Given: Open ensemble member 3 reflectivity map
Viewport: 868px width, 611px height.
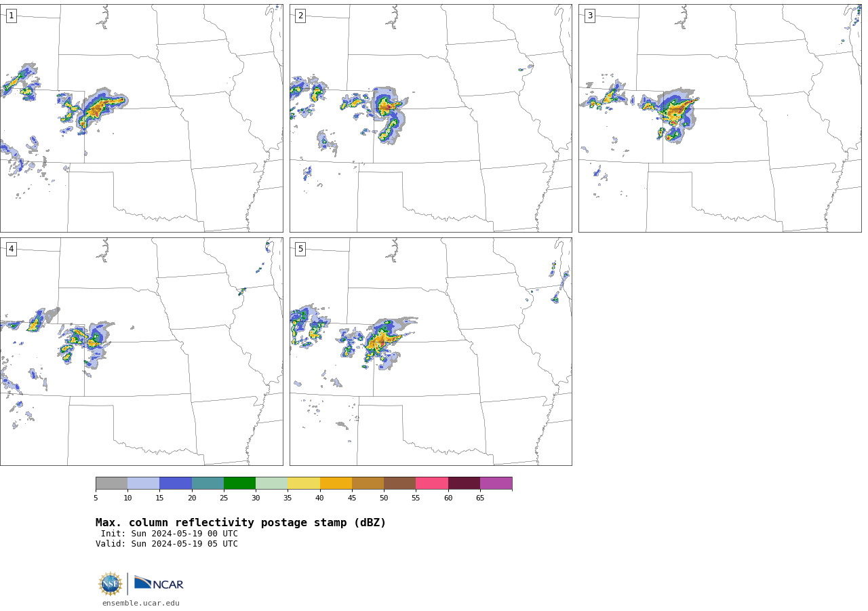Looking at the screenshot, I should pos(719,118).
